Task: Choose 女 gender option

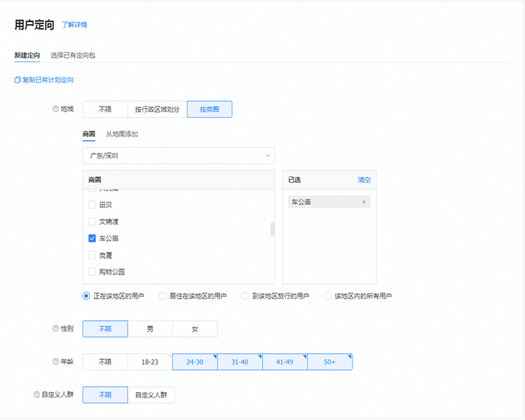Action: pos(195,329)
